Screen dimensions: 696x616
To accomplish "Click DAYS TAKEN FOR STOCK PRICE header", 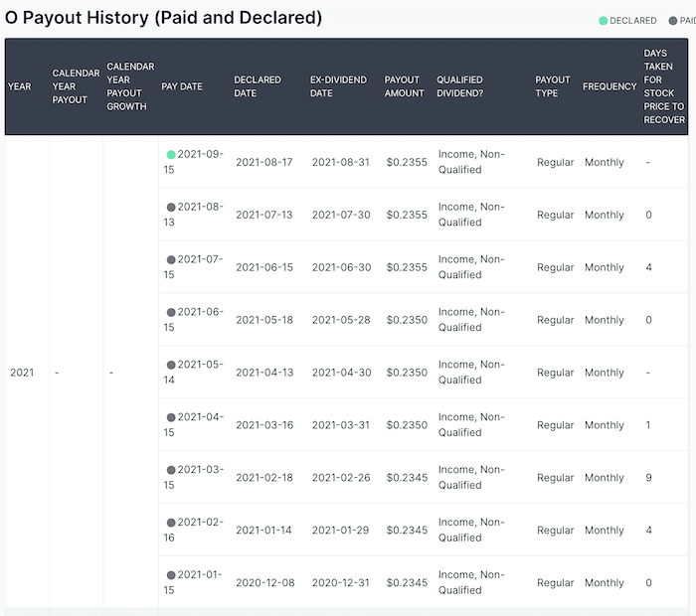I will 664,86.
